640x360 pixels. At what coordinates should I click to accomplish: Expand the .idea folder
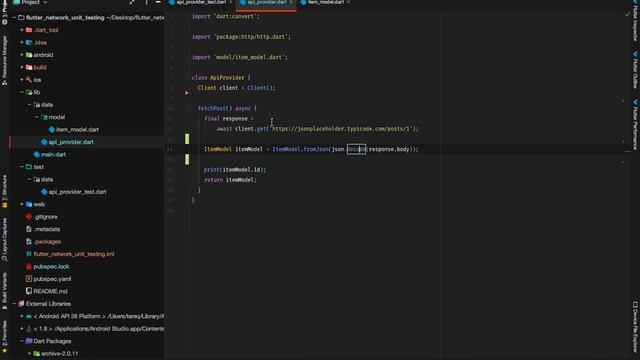[22, 42]
